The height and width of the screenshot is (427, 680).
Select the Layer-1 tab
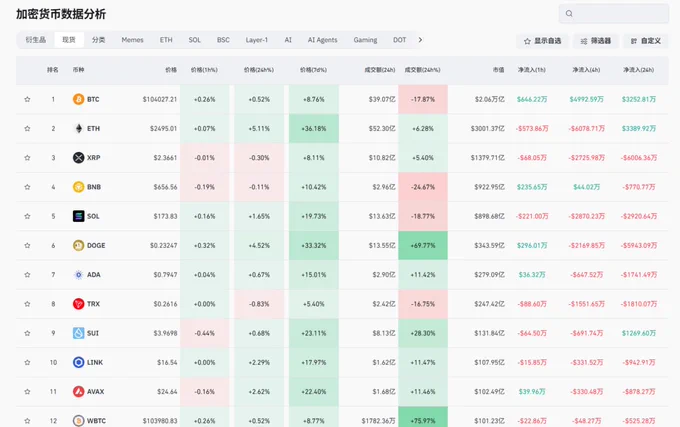click(x=257, y=40)
